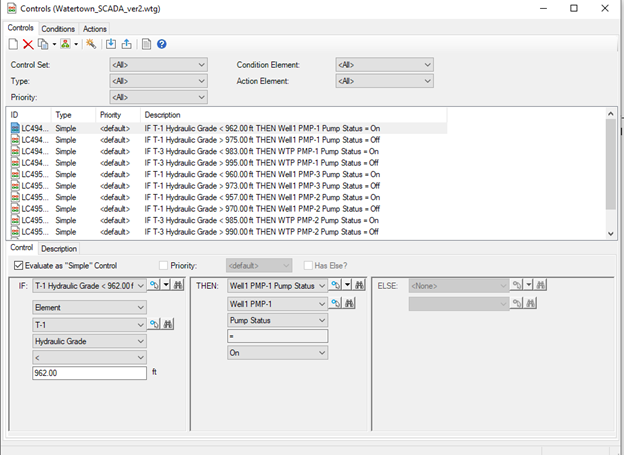Sort by the Priority column header
Image resolution: width=624 pixels, height=455 pixels.
coord(118,115)
